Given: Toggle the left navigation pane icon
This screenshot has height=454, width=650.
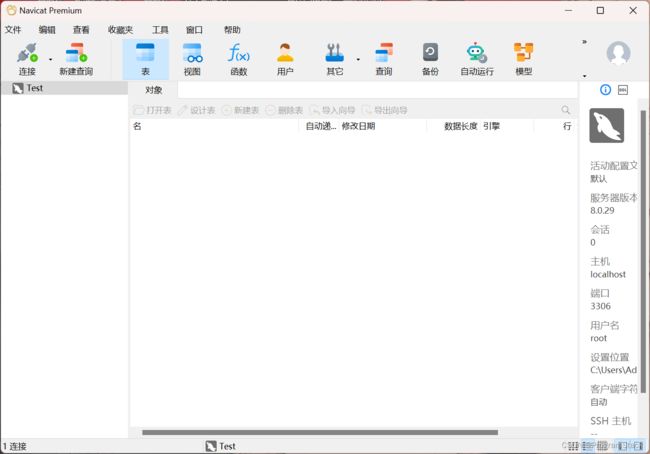Looking at the screenshot, I should (x=622, y=446).
